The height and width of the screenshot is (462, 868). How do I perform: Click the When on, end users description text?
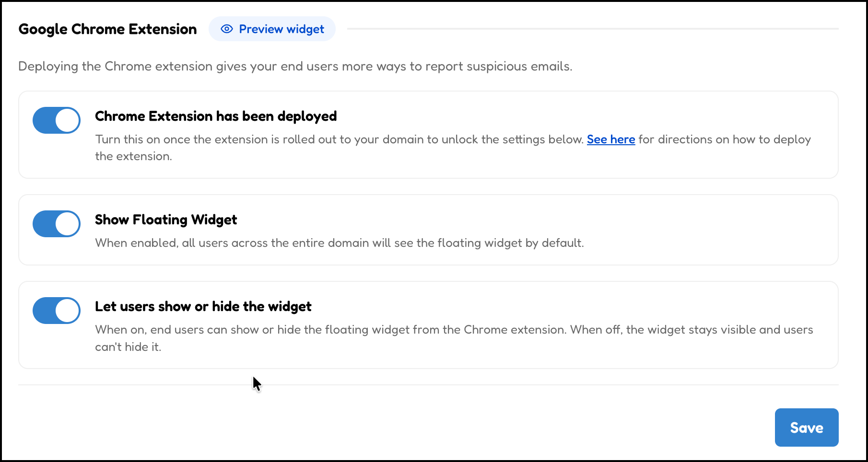tap(454, 338)
